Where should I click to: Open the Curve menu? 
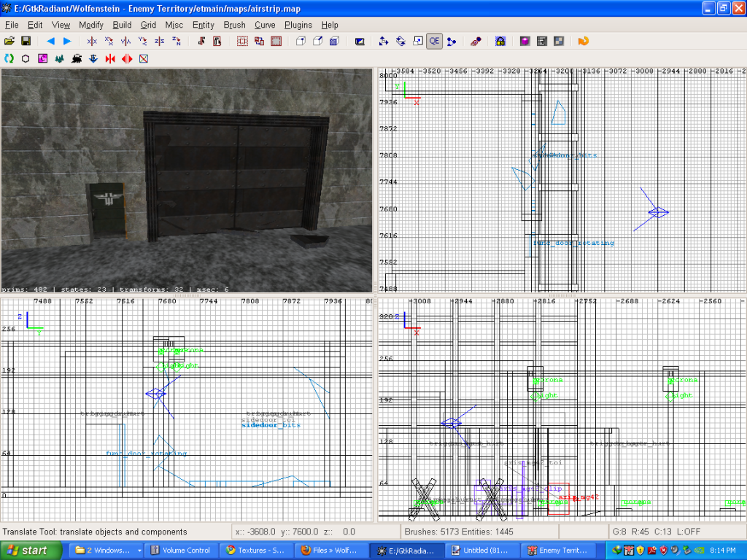click(x=265, y=25)
